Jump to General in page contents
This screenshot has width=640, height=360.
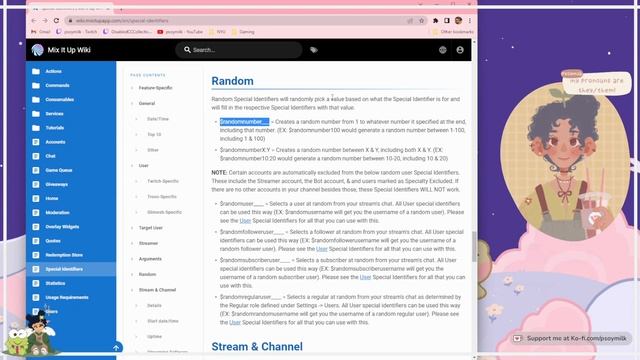click(x=147, y=103)
